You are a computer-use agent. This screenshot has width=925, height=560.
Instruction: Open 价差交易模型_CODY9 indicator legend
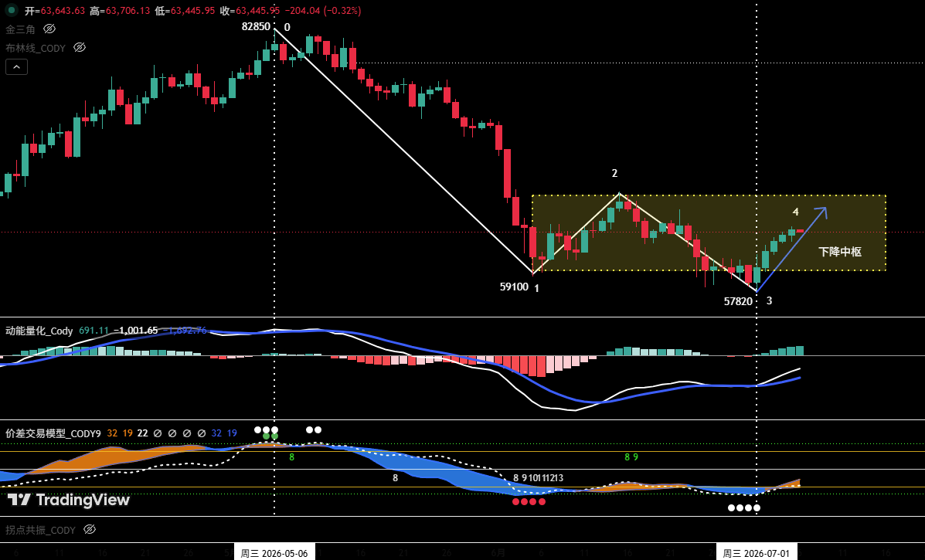tap(53, 433)
